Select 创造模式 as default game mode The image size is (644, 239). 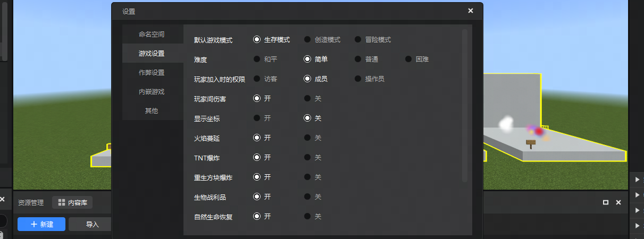[x=307, y=40]
